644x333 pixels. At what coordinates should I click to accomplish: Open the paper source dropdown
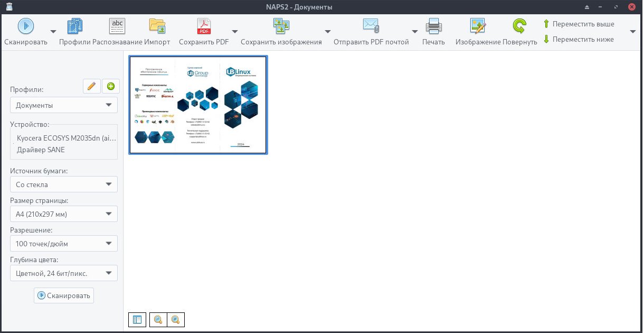coord(64,184)
